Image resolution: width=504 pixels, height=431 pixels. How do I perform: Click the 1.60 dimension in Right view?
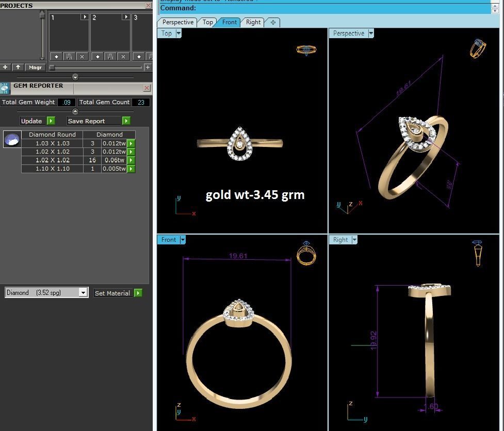(x=431, y=406)
